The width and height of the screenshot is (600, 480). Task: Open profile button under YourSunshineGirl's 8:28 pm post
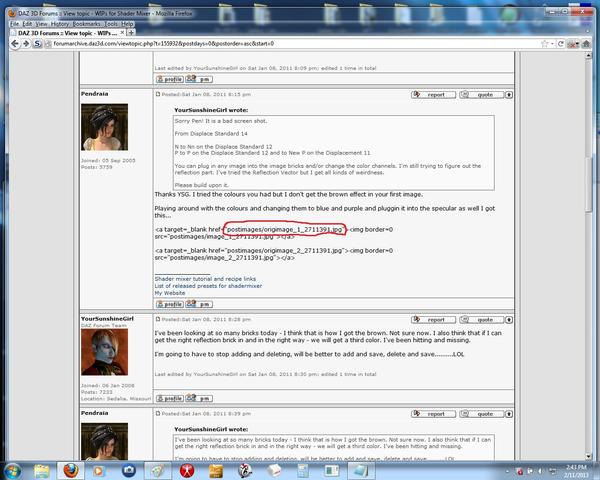tap(170, 398)
